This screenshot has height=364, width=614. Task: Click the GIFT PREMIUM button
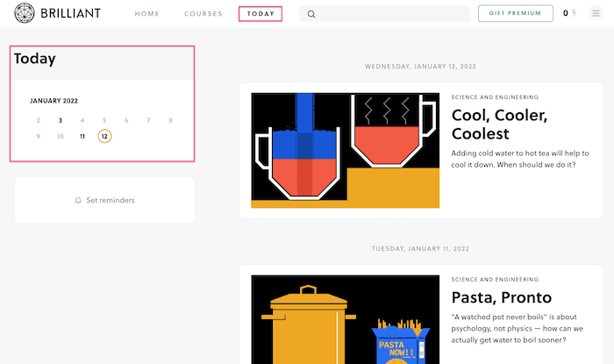tap(516, 13)
